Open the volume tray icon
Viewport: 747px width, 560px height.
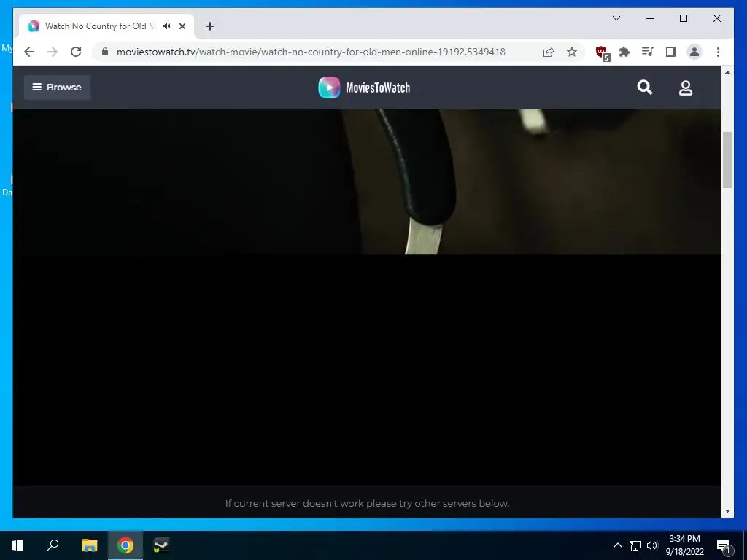click(x=652, y=545)
